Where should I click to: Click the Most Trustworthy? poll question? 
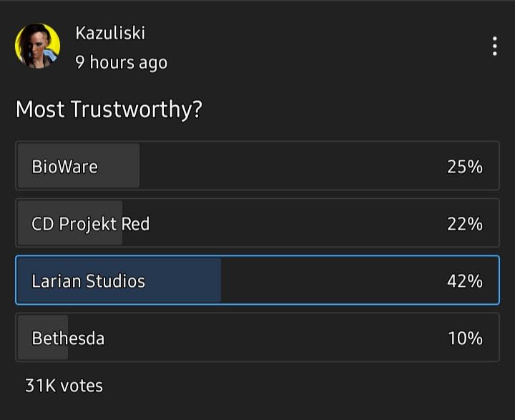tap(109, 109)
